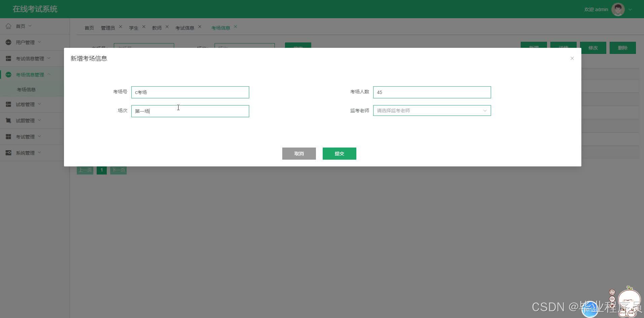
Task: Click the 取消 button
Action: coord(299,154)
